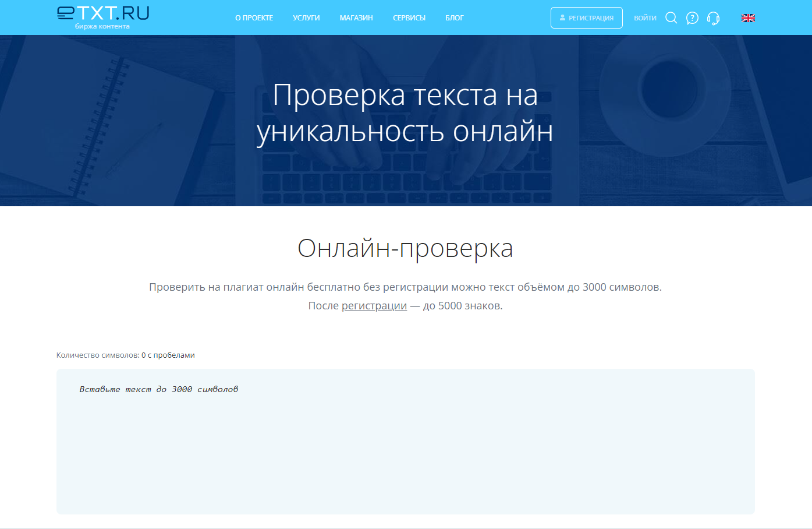The width and height of the screenshot is (812, 529).
Task: Open the МАГАЗИН menu
Action: click(356, 18)
